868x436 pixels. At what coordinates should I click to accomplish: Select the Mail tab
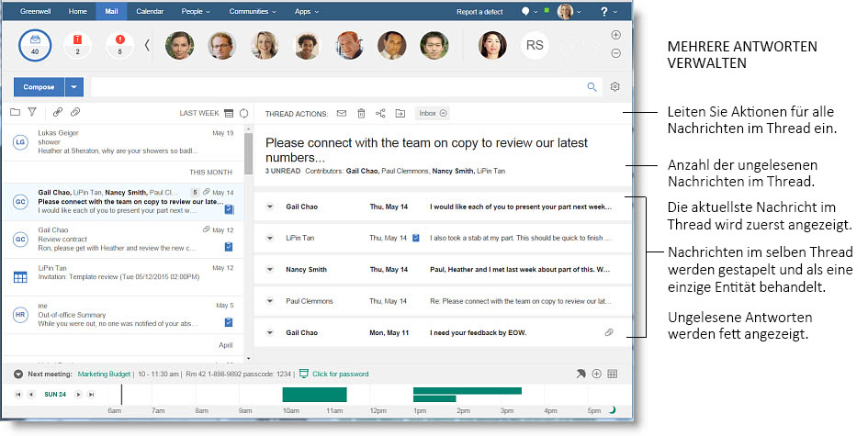pyautogui.click(x=111, y=11)
